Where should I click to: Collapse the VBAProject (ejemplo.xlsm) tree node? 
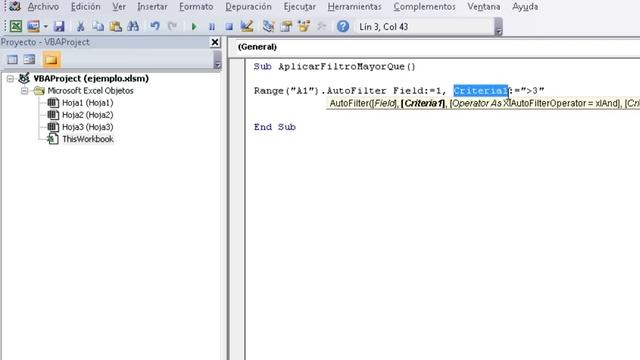pos(10,78)
